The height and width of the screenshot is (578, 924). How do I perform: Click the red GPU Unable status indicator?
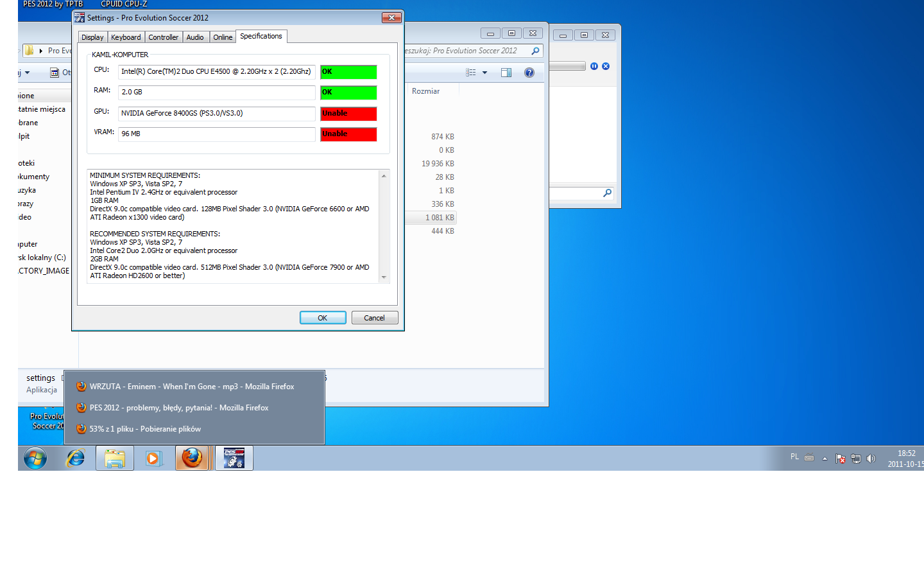click(348, 114)
